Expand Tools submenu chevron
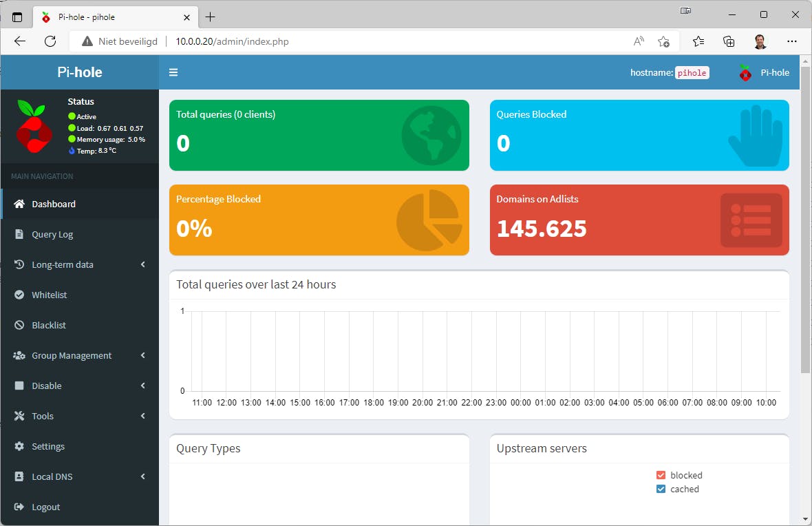 (143, 416)
